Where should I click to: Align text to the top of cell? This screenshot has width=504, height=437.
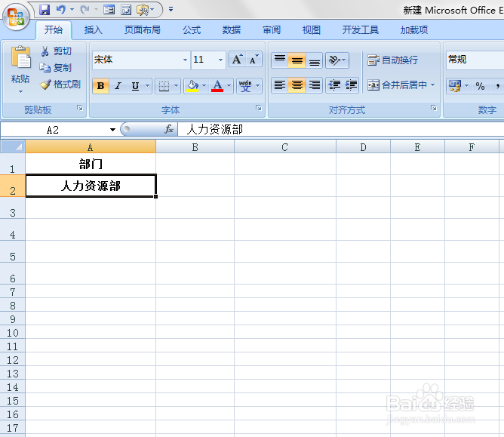[280, 60]
